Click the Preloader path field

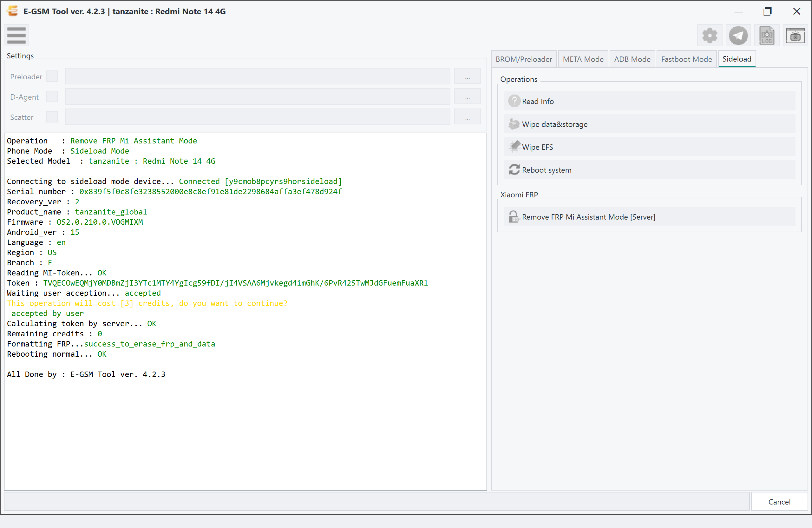258,76
